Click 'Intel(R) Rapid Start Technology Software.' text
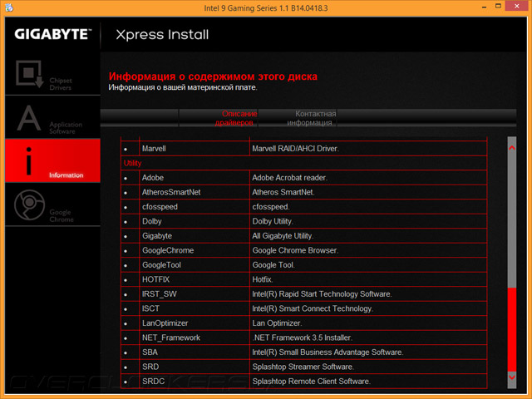The height and width of the screenshot is (399, 532). [322, 294]
